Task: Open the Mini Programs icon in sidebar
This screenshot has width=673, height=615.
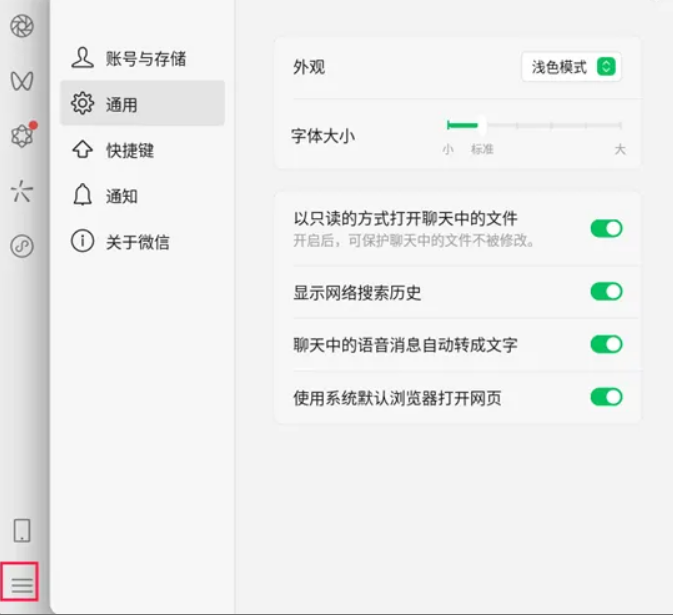Action: click(22, 246)
